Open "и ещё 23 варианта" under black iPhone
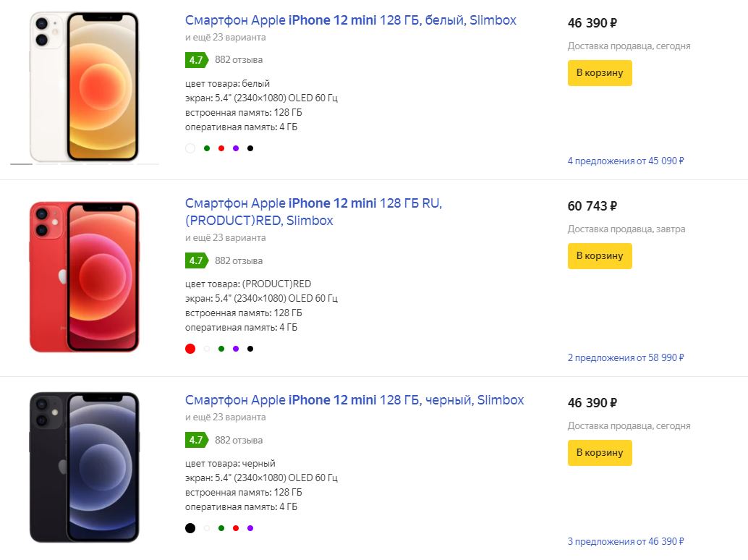This screenshot has width=748, height=560. [226, 417]
